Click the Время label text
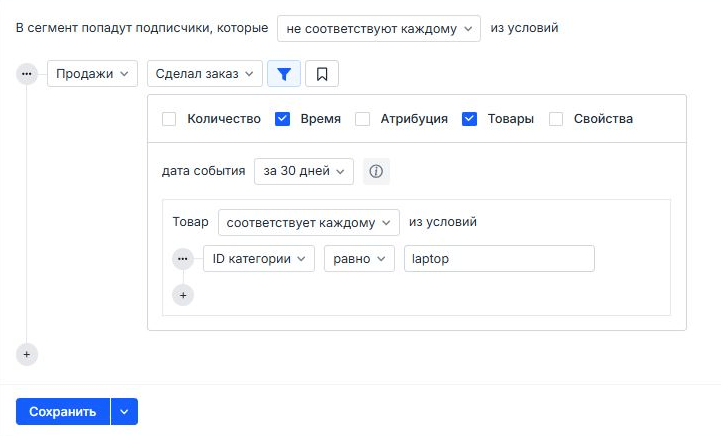The height and width of the screenshot is (436, 721). (320, 119)
